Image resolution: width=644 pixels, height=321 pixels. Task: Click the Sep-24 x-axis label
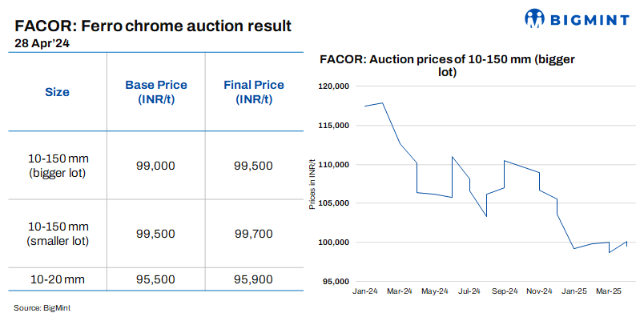(505, 291)
